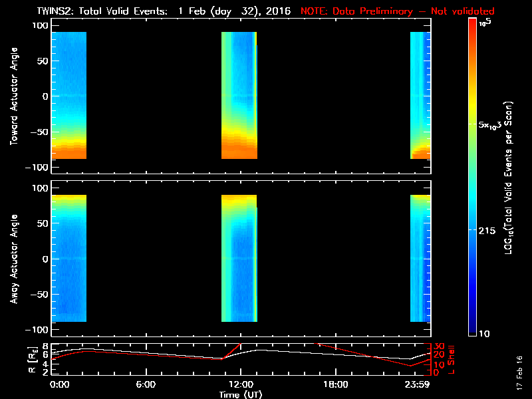This screenshot has width=532, height=399.
Task: Click the 'R [RE]' axis label
Action: point(33,359)
